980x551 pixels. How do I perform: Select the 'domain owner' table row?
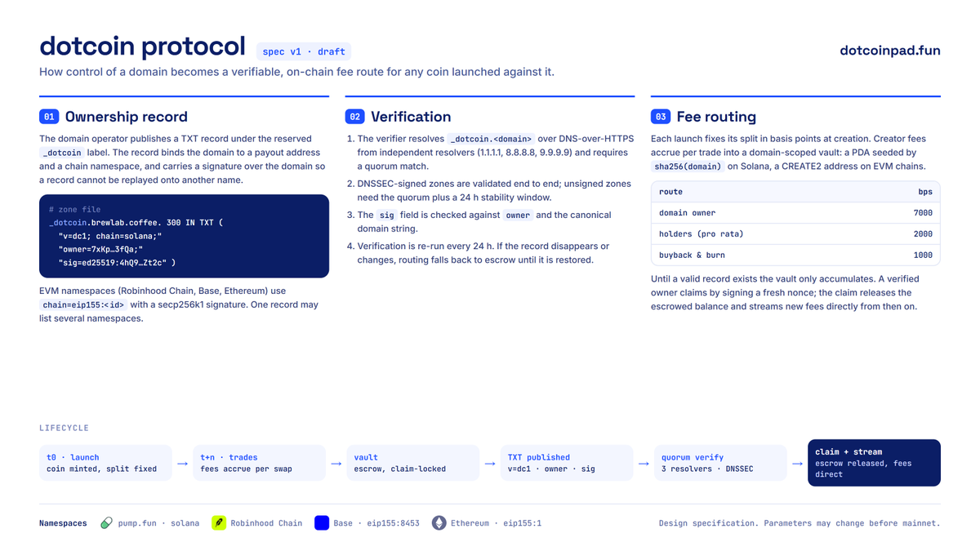click(x=795, y=213)
